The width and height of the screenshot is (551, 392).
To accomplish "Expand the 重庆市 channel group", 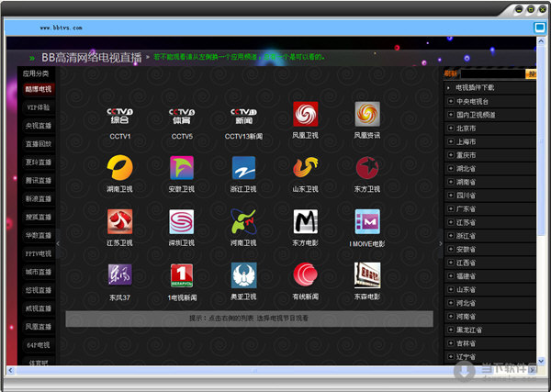I will coord(451,155).
